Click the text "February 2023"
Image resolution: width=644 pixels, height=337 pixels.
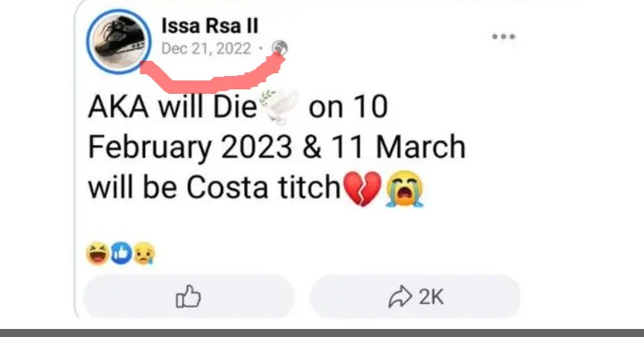pyautogui.click(x=191, y=148)
